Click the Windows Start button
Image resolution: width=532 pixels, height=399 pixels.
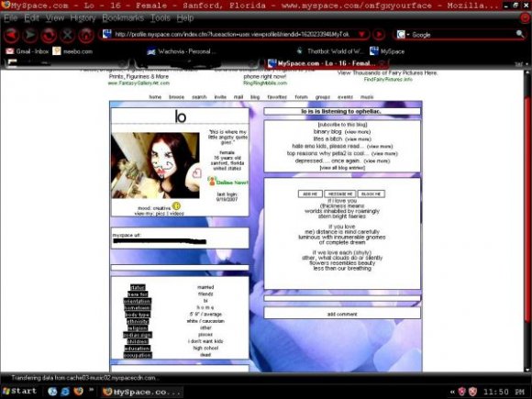(x=19, y=391)
